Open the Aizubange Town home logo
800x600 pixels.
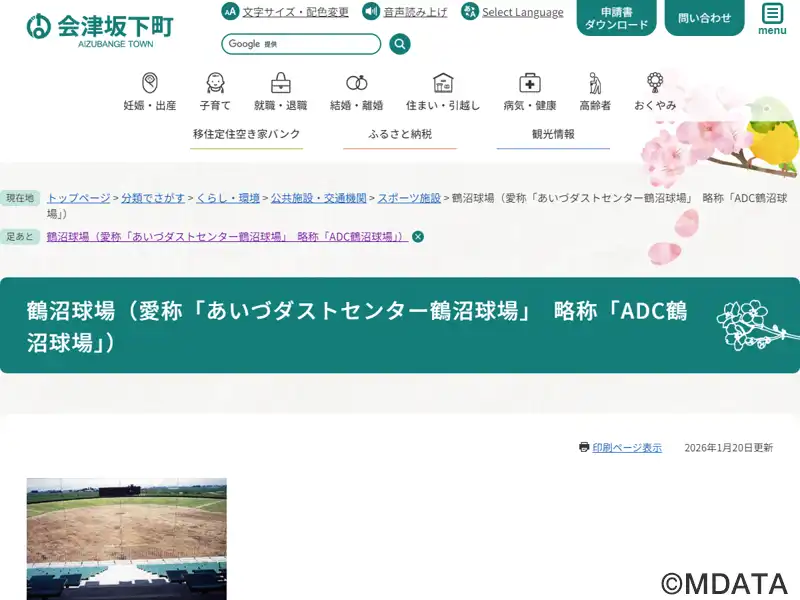click(100, 31)
